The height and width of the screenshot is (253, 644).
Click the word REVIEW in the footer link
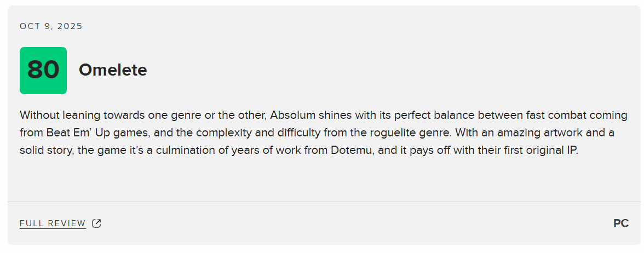(67, 223)
